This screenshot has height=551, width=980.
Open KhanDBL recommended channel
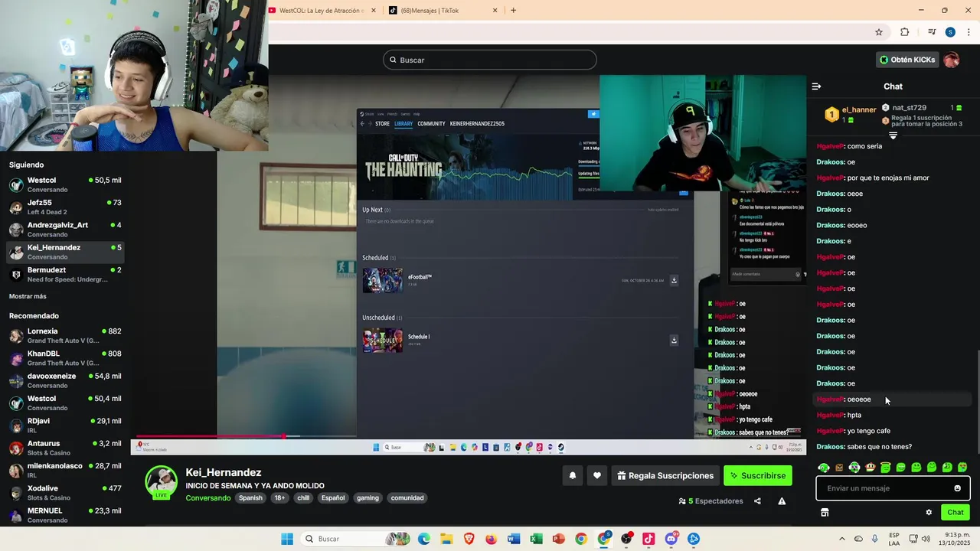(x=65, y=358)
